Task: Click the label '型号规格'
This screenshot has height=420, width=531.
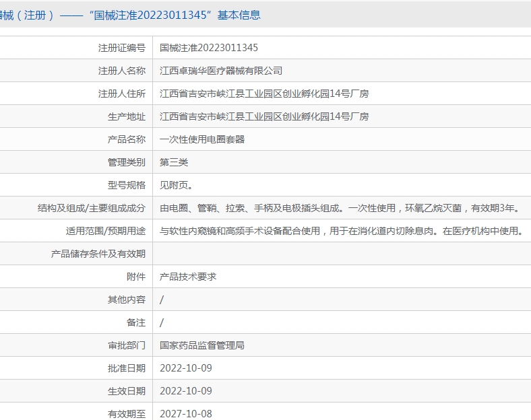Action: click(127, 185)
